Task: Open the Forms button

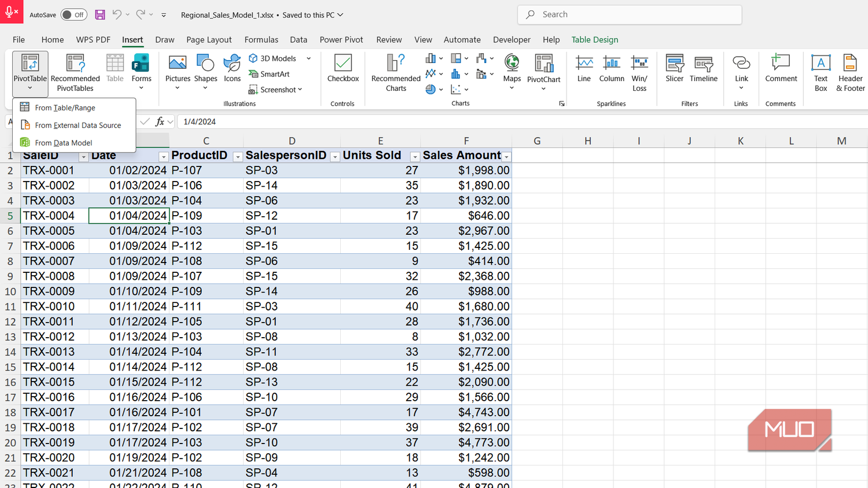Action: (141, 73)
